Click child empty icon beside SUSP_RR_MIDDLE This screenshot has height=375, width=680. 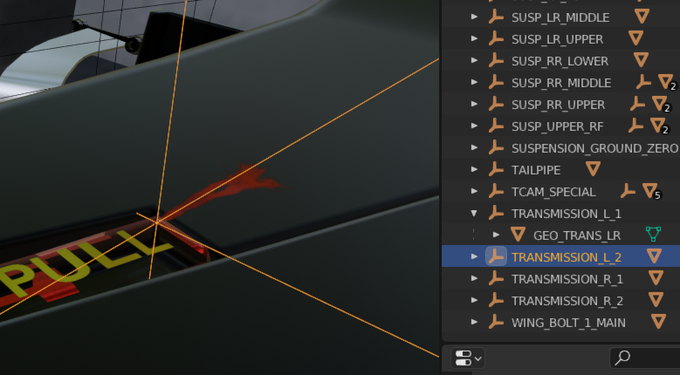[x=644, y=82]
